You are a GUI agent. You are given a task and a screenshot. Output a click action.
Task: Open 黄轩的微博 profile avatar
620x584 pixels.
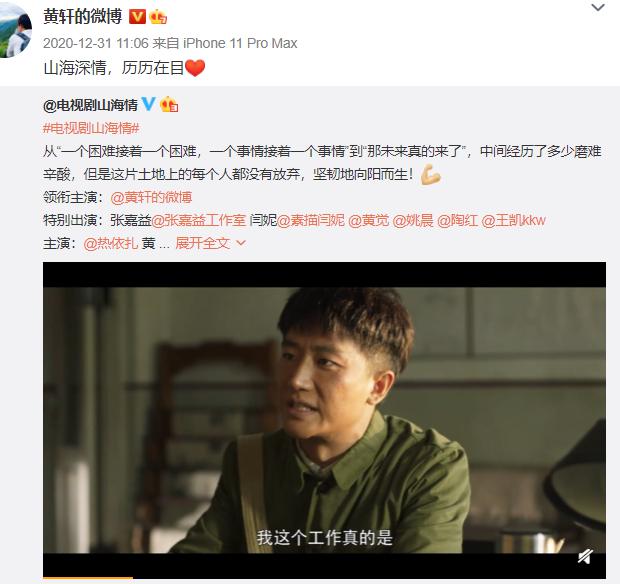point(14,29)
